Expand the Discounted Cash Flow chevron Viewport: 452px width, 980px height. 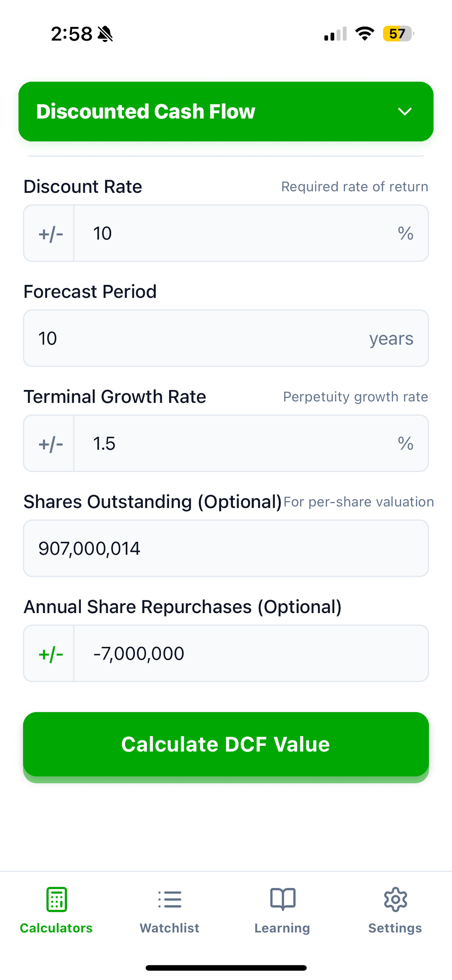click(404, 111)
